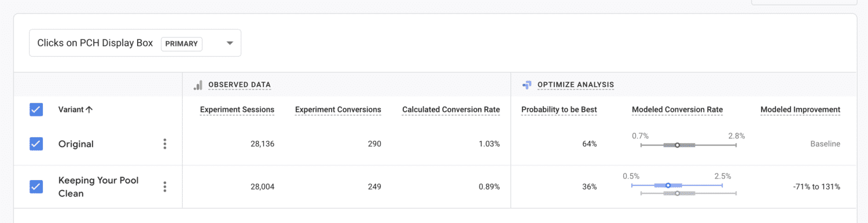Screen dimensions: 868x223
Task: Select the Original variant name
Action: pos(76,144)
